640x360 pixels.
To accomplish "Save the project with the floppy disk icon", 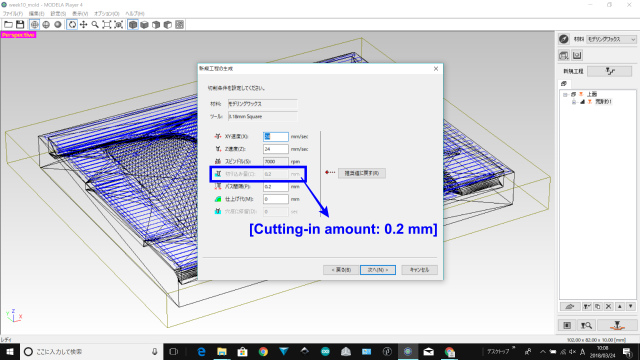I will pyautogui.click(x=20, y=25).
